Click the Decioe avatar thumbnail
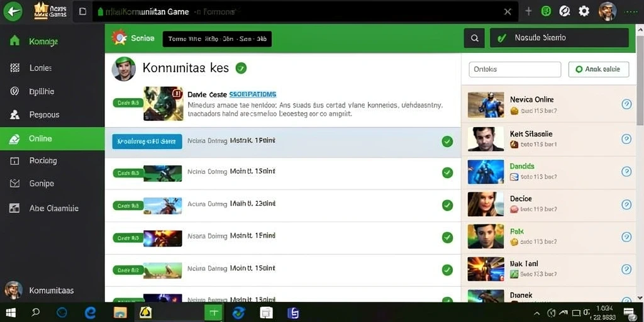 pos(486,204)
